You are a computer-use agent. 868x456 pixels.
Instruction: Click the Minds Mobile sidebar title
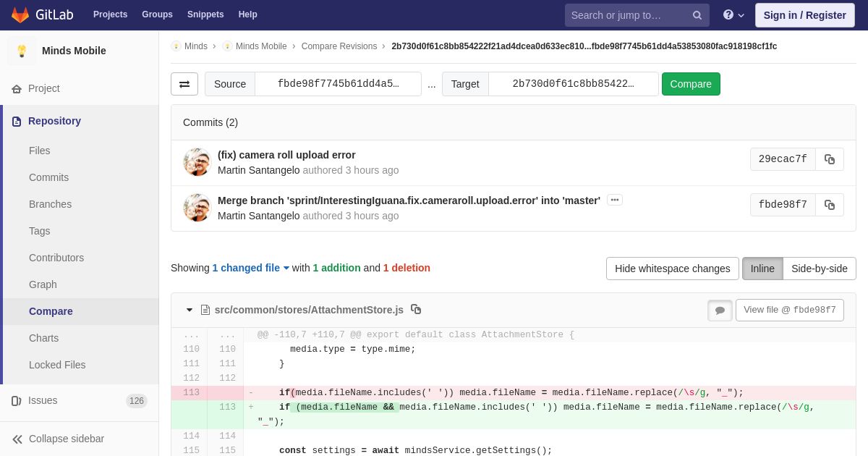[x=74, y=51]
